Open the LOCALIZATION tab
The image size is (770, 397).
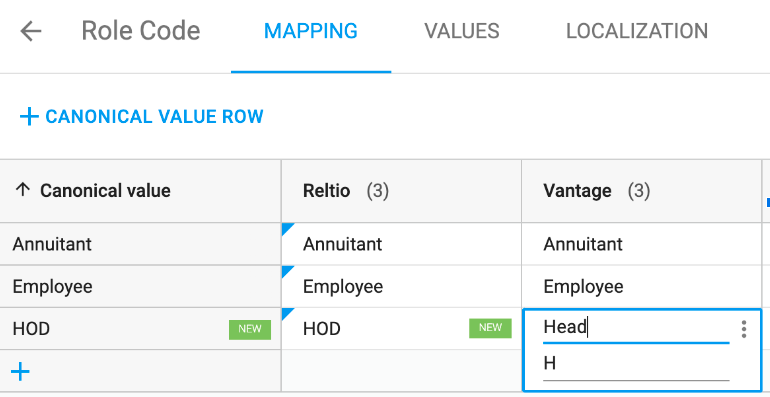coord(637,31)
